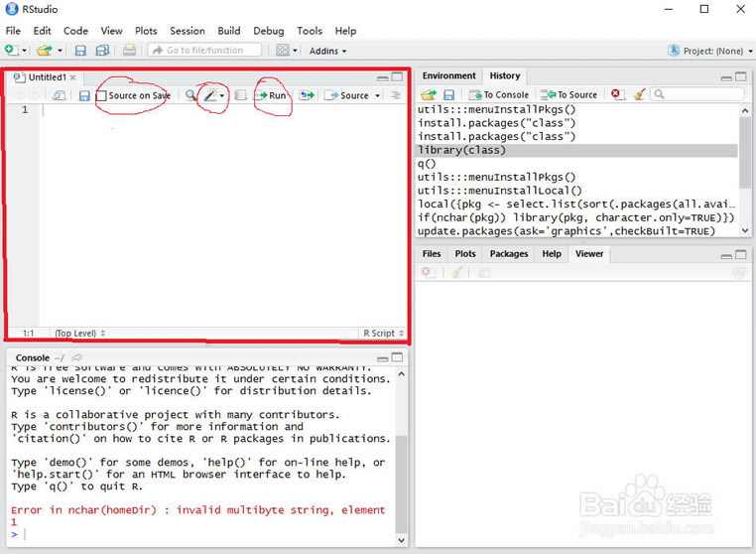This screenshot has height=554, width=756.
Task: Switch to the Files tab
Action: [432, 254]
